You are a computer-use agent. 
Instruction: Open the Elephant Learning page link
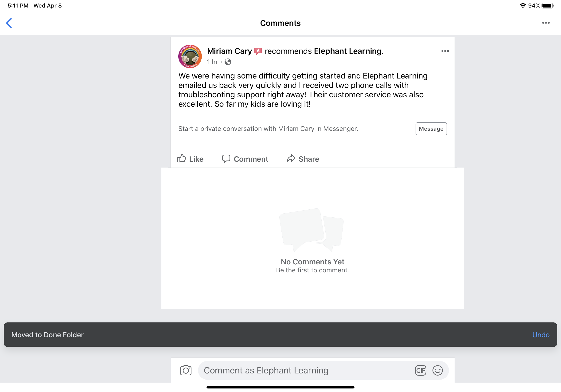click(x=347, y=51)
